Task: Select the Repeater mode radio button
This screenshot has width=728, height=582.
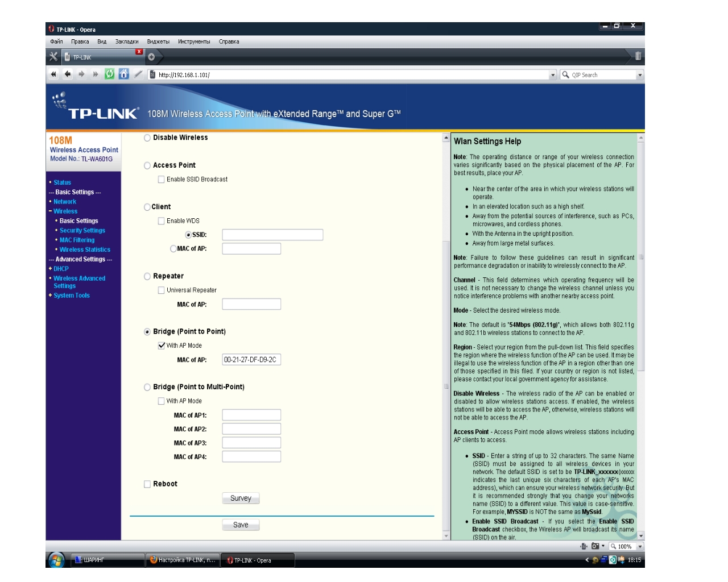Action: tap(147, 277)
